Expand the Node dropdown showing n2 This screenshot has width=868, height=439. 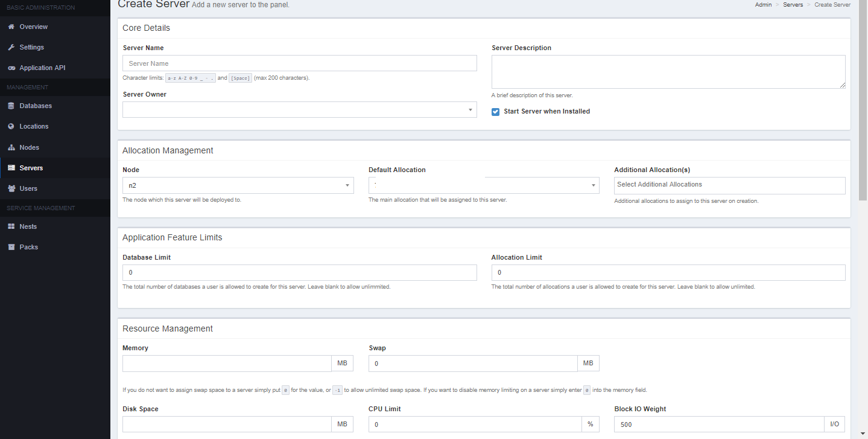pos(238,185)
